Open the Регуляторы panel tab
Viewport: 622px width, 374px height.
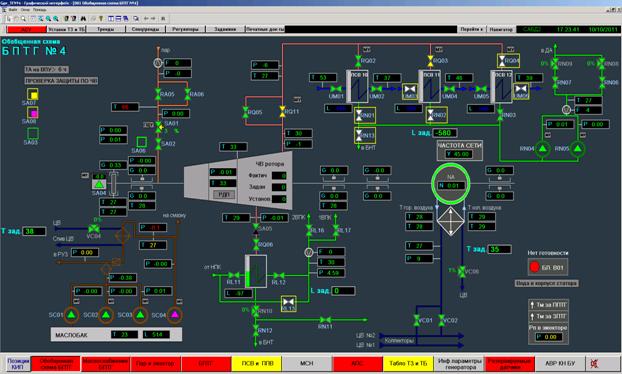tap(185, 29)
